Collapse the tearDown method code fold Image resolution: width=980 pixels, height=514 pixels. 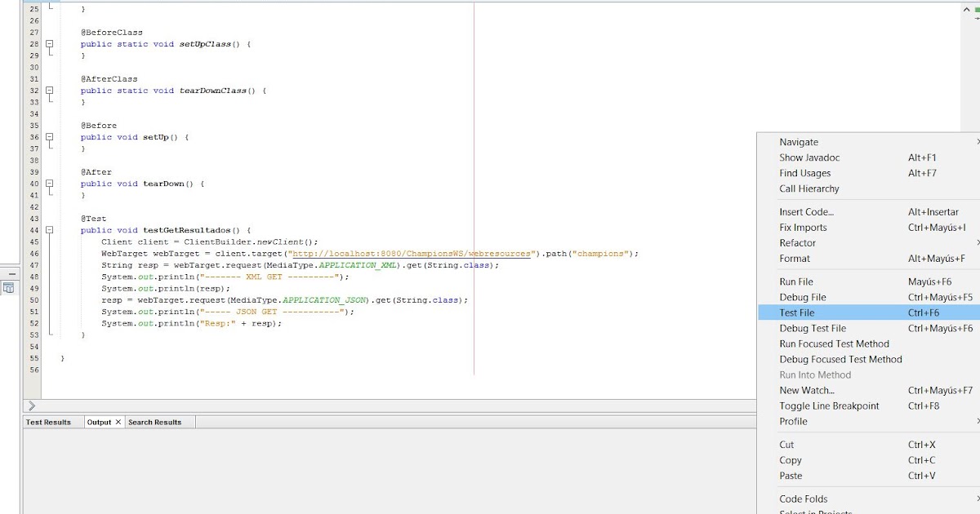pyautogui.click(x=49, y=184)
